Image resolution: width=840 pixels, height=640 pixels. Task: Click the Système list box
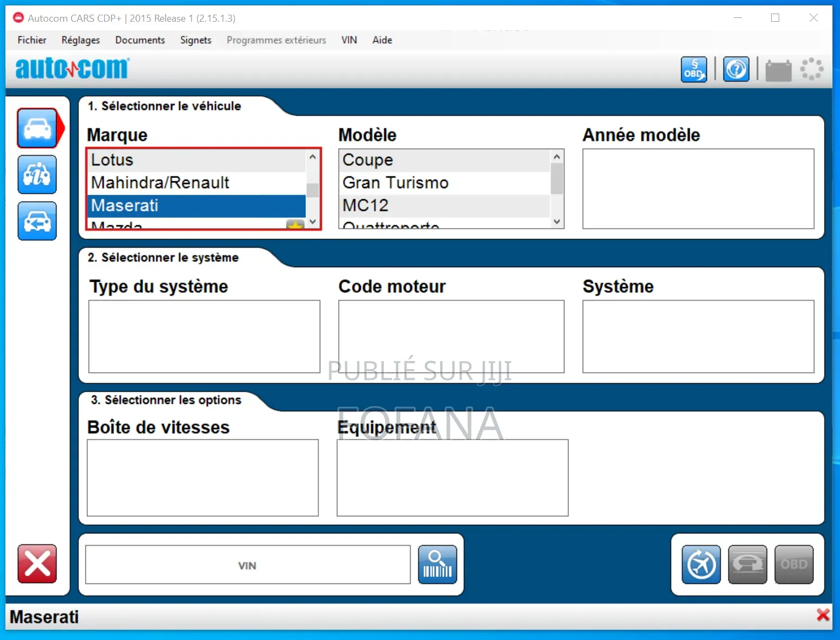[698, 337]
